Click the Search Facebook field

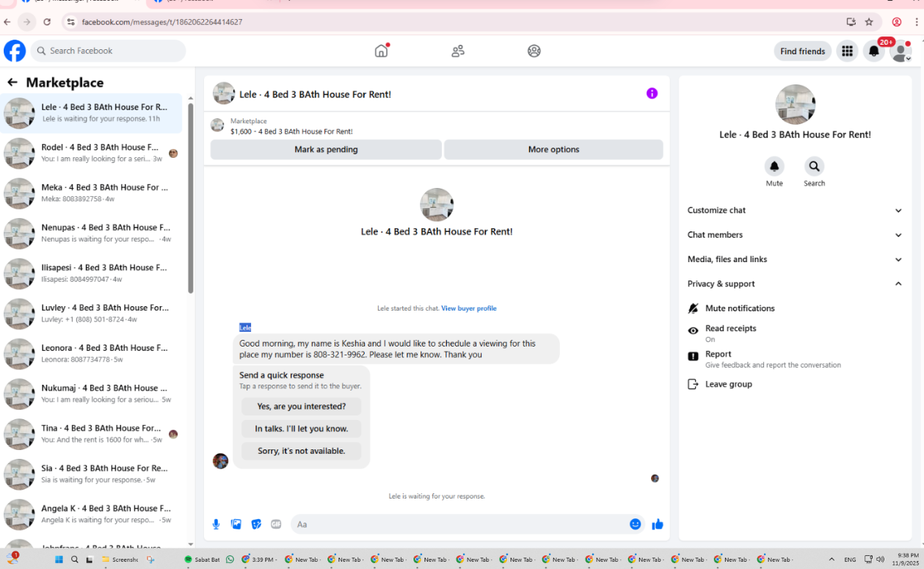coord(109,51)
